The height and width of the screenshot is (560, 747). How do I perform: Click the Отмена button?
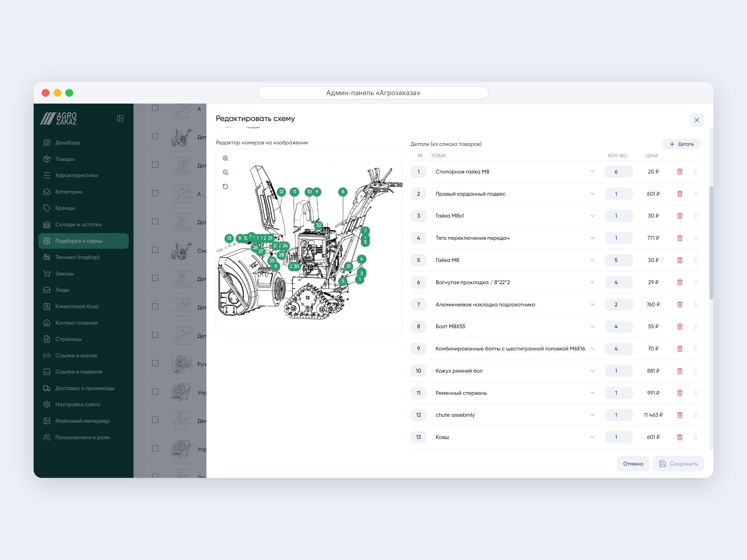pos(633,464)
